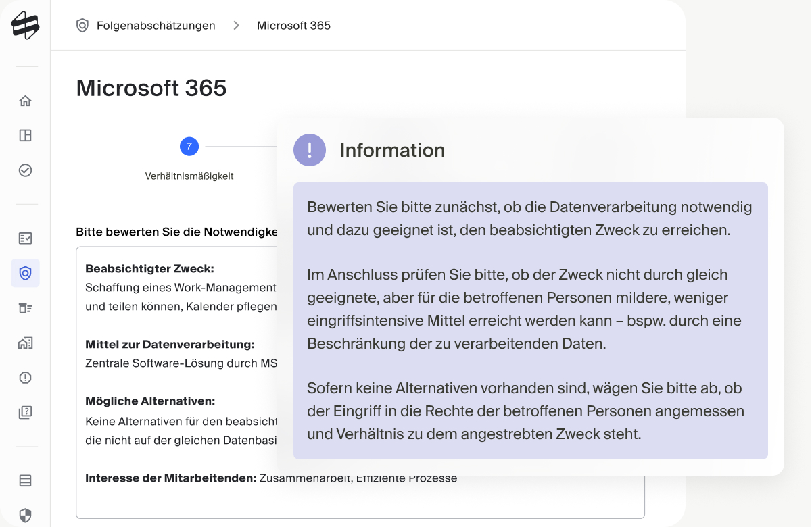
Task: Click the Interesse der Mitarbeitenden label
Action: (x=171, y=478)
